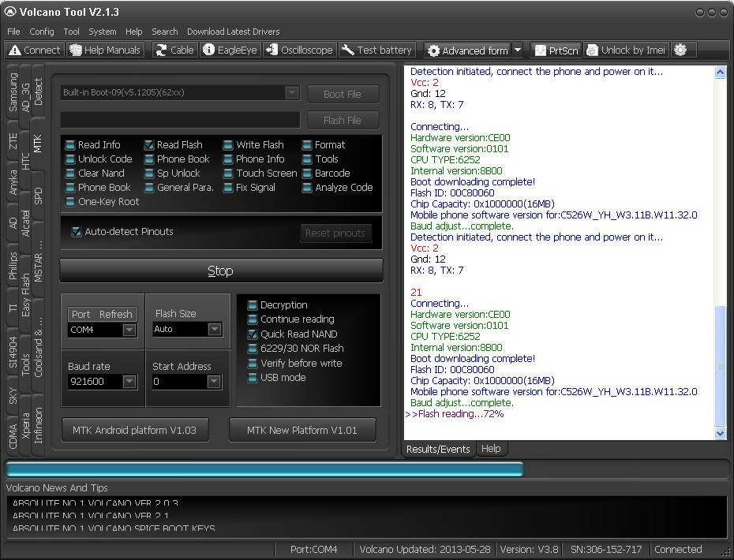Open MTK New Platform V1.01
This screenshot has height=560, width=734.
(x=302, y=430)
